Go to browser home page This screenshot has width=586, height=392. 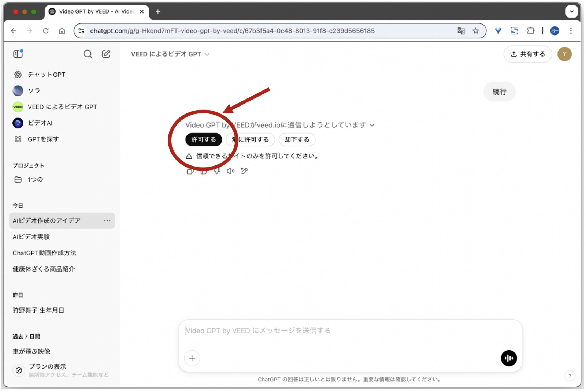point(62,31)
